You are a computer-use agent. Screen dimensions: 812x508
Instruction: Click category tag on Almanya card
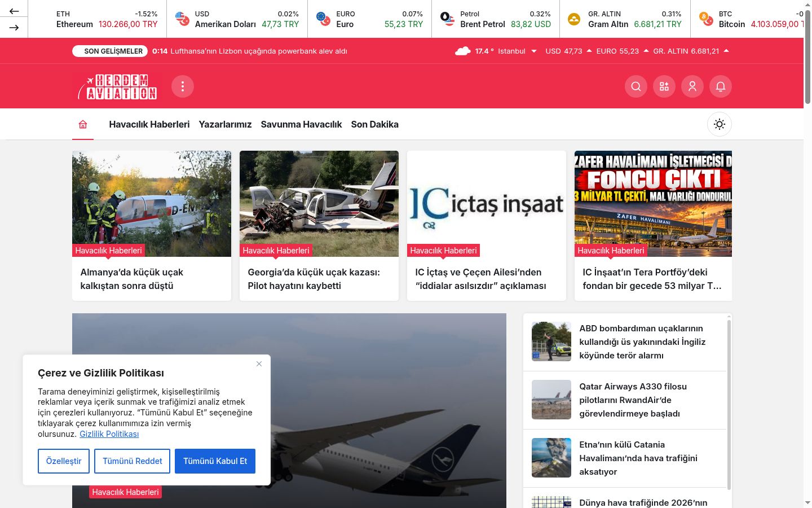pyautogui.click(x=108, y=251)
